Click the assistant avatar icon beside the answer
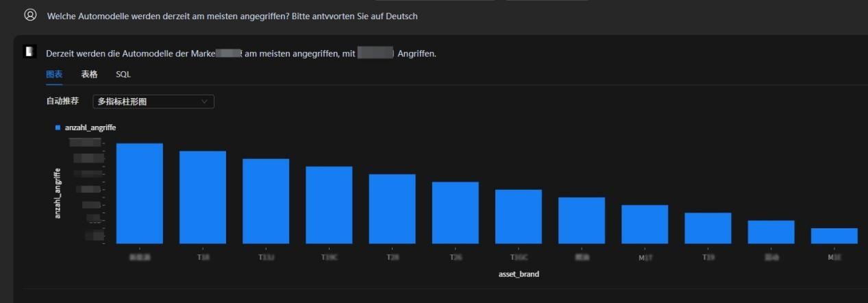Image resolution: width=868 pixels, height=303 pixels. [29, 52]
